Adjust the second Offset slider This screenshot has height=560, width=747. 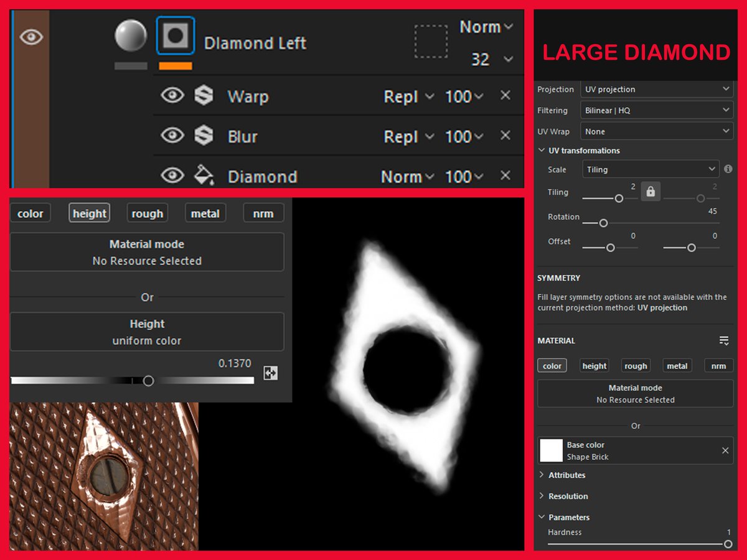click(x=692, y=248)
